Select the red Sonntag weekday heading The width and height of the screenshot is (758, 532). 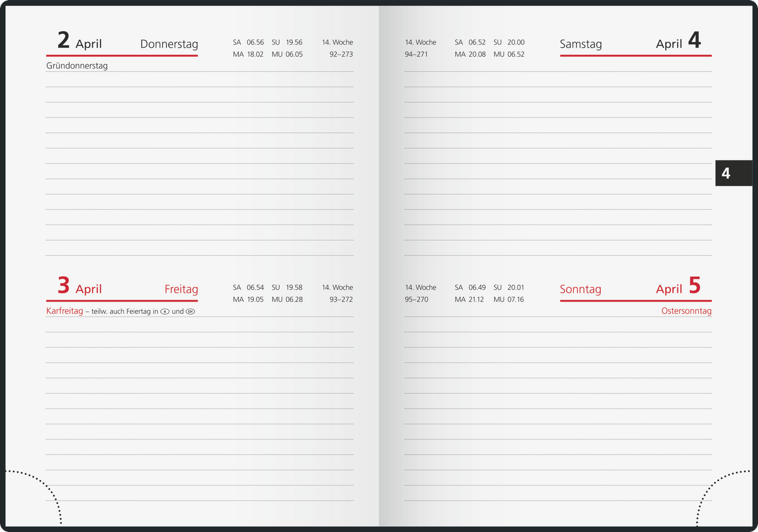(580, 289)
